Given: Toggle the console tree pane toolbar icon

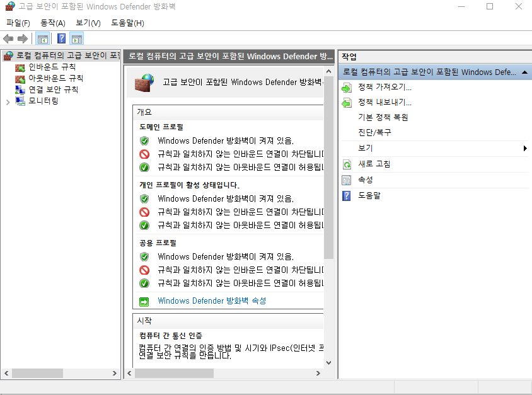Looking at the screenshot, I should tap(42, 38).
